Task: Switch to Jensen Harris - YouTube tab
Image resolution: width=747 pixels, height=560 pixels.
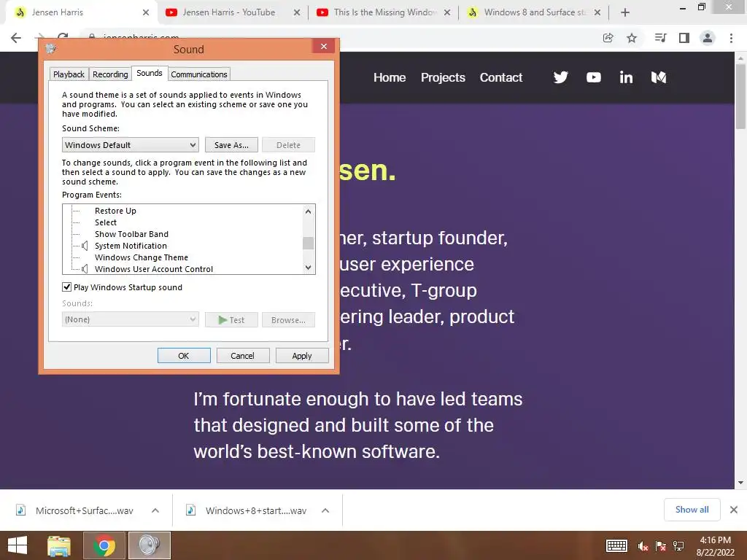Action: (228, 12)
